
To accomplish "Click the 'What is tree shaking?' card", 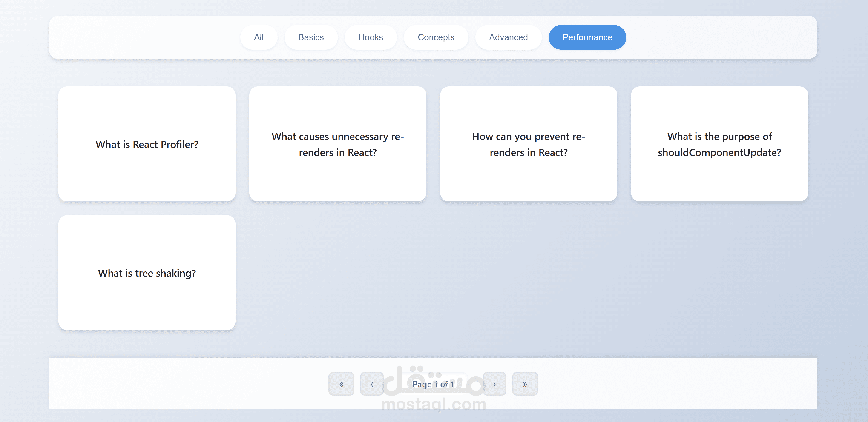I will pos(147,273).
